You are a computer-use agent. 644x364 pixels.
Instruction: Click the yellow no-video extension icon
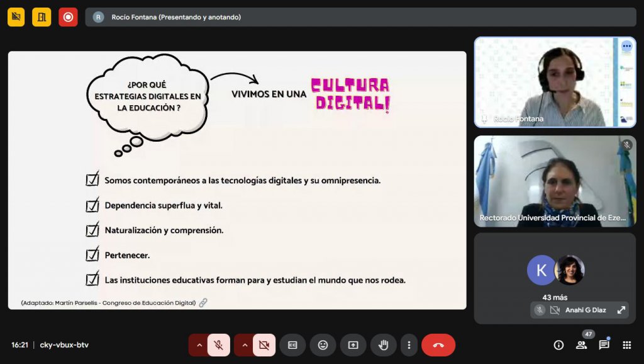16,17
